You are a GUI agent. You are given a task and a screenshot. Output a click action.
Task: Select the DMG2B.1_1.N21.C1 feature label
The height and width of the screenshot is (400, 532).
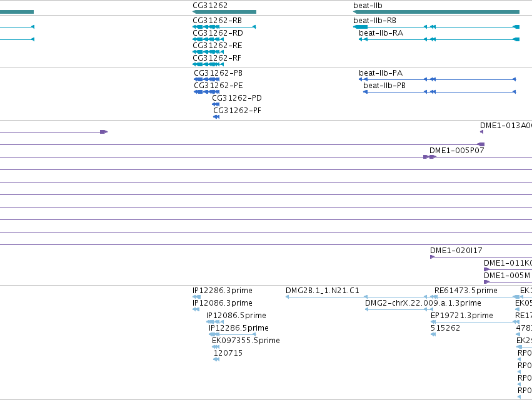[x=323, y=291]
